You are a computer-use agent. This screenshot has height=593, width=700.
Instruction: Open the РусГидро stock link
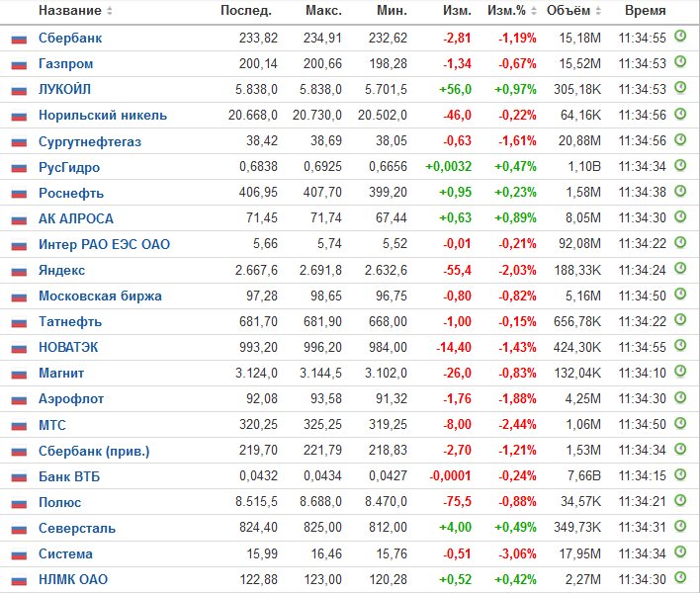pos(69,168)
